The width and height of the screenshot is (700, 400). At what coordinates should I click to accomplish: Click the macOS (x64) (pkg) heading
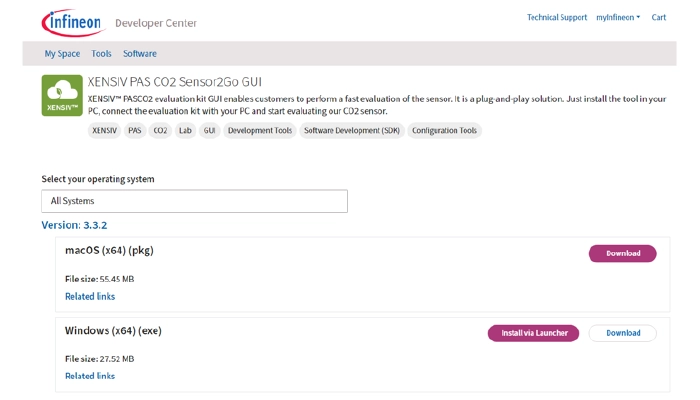pos(109,250)
